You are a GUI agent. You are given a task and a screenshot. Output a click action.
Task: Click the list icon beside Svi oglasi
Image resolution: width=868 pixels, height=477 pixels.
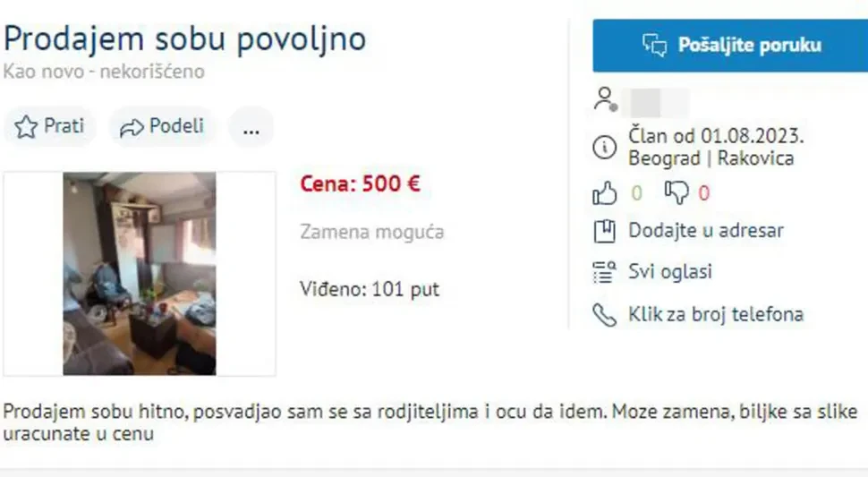[605, 272]
